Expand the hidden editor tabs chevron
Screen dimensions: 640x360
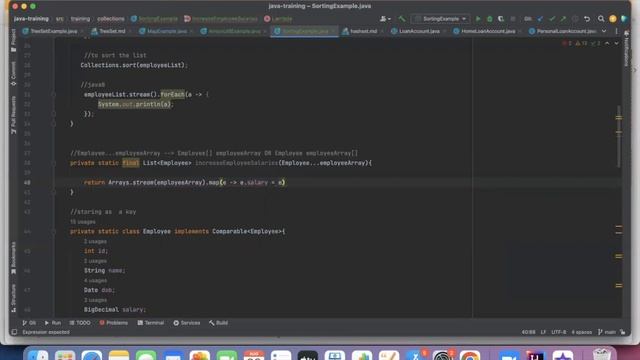click(604, 31)
